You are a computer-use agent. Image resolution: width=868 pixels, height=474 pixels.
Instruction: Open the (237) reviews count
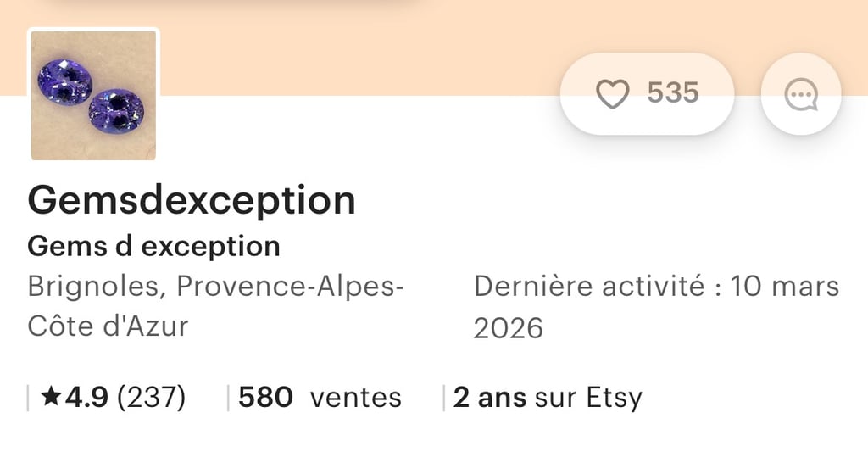coord(151,397)
